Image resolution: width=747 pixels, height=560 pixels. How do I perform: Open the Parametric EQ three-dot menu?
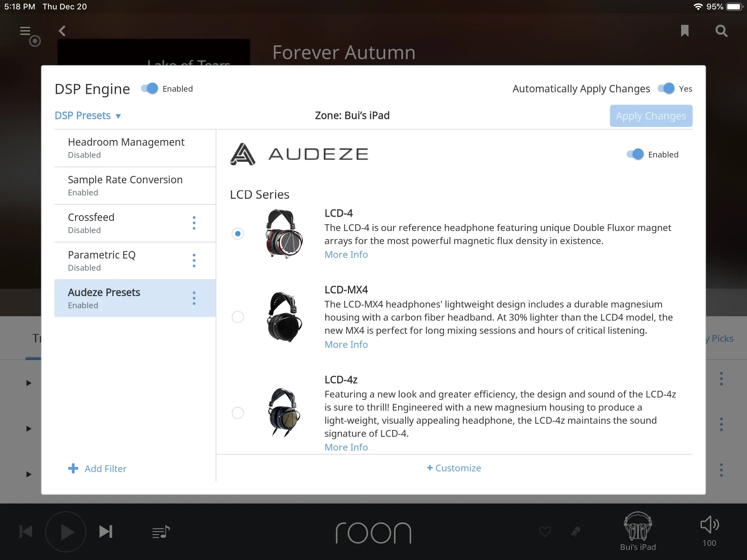point(194,261)
